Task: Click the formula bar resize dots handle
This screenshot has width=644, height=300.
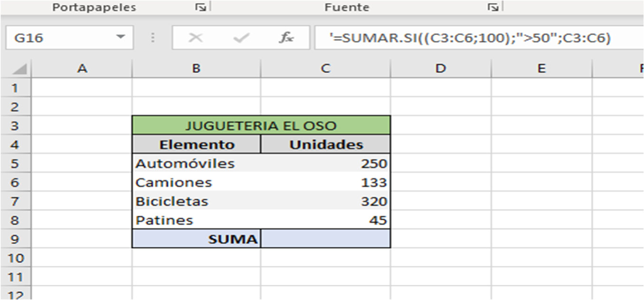Action: (x=153, y=38)
